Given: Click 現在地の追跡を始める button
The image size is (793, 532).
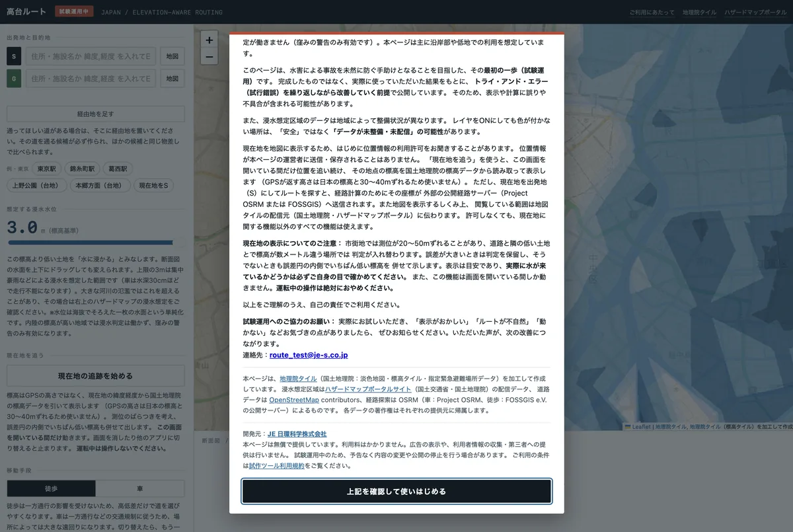Looking at the screenshot, I should point(96,376).
